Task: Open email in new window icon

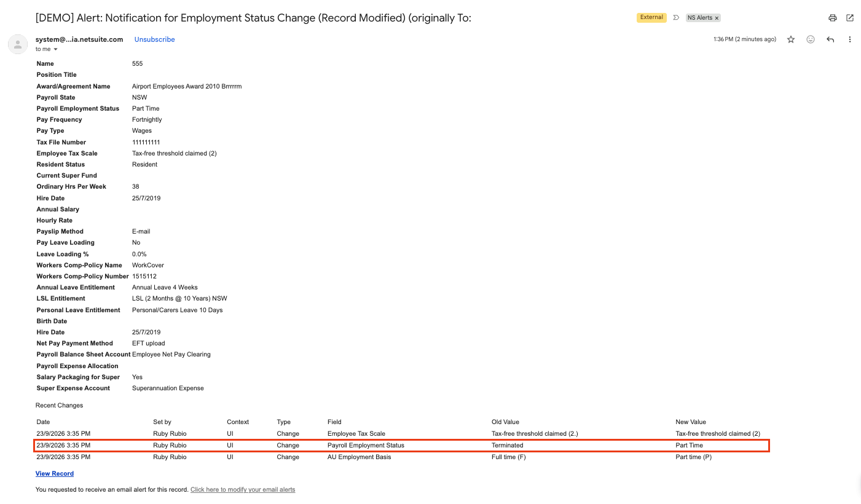Action: coord(850,18)
